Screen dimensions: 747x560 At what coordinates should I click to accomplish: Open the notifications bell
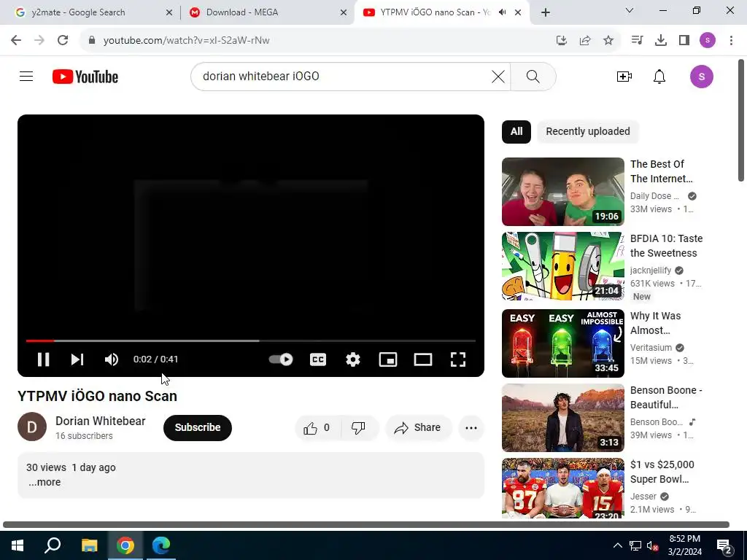click(x=659, y=76)
